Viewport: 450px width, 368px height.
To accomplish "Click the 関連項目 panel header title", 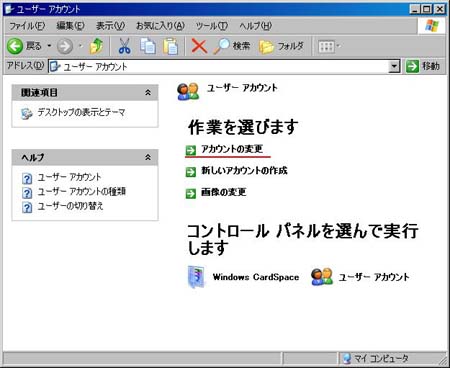I will point(39,93).
